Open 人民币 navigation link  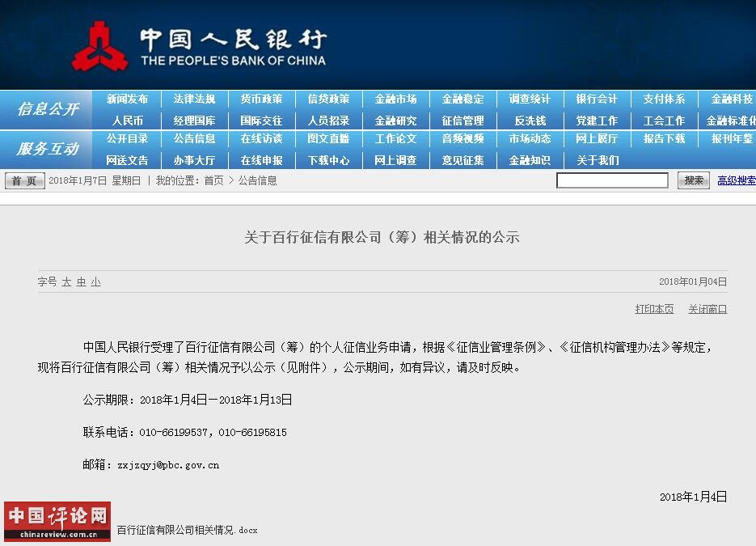click(x=127, y=121)
